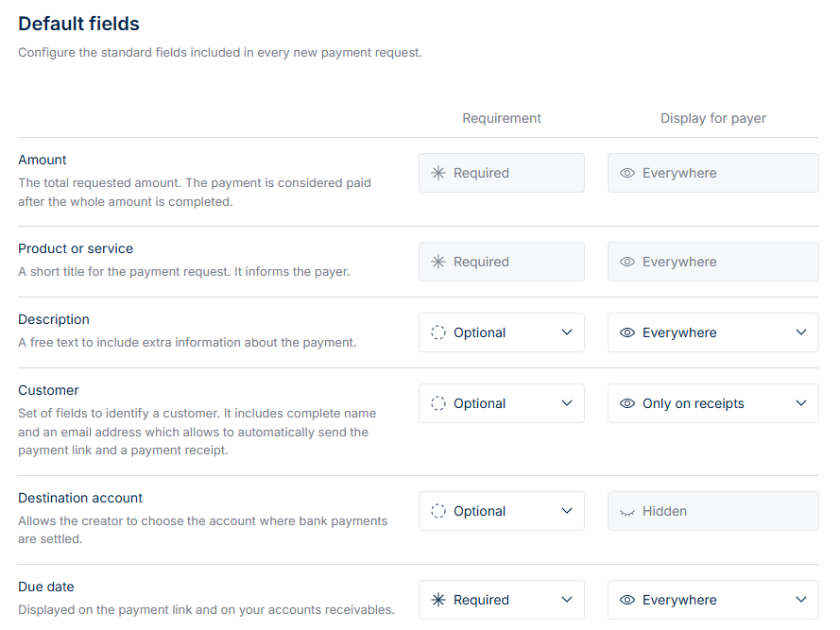Expand the Due date requirement dropdown chevron
The height and width of the screenshot is (630, 840).
pyautogui.click(x=567, y=600)
